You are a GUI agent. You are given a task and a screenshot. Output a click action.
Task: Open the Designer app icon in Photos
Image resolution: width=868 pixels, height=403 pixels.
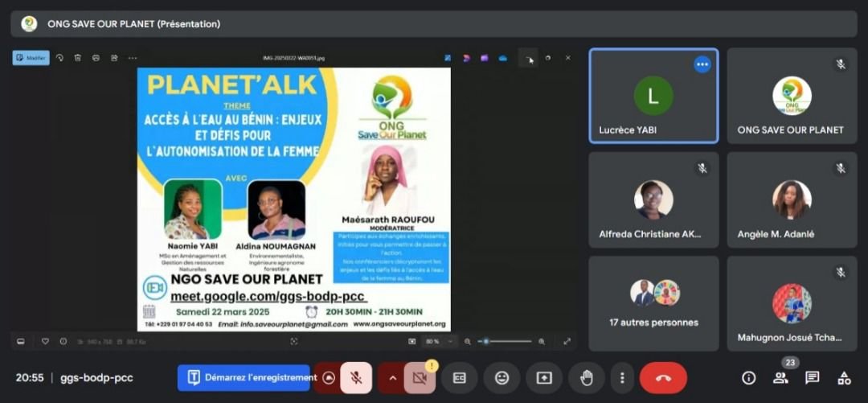point(448,58)
